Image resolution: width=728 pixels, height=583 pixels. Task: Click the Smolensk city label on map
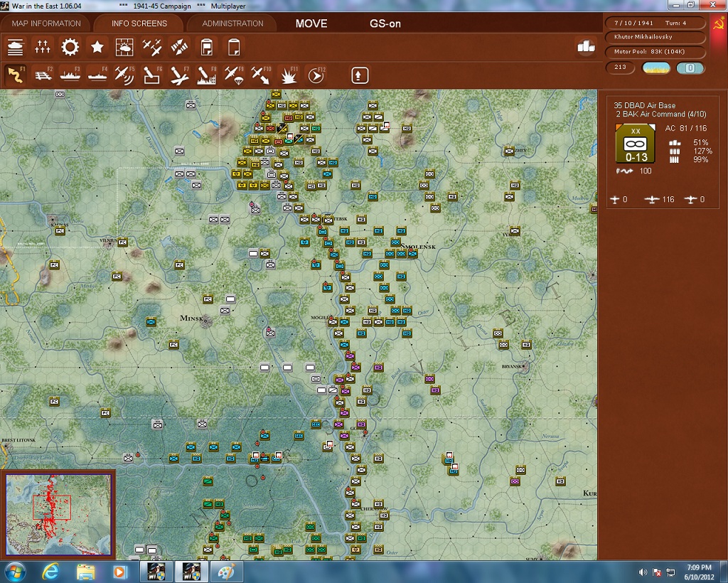pos(419,247)
